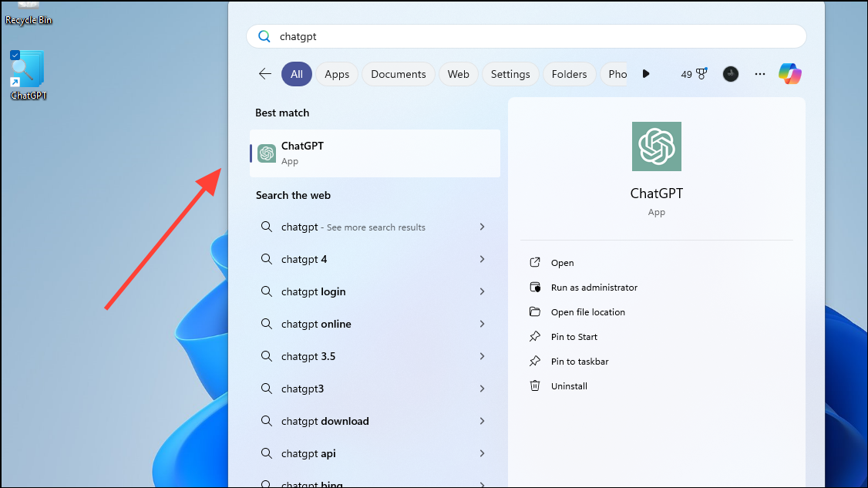Select the chatgpt online web suggestion
This screenshot has height=488, width=868.
[x=375, y=324]
